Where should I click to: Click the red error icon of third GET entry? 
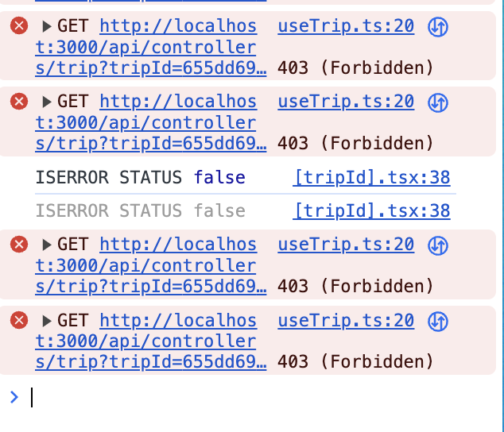click(x=19, y=245)
